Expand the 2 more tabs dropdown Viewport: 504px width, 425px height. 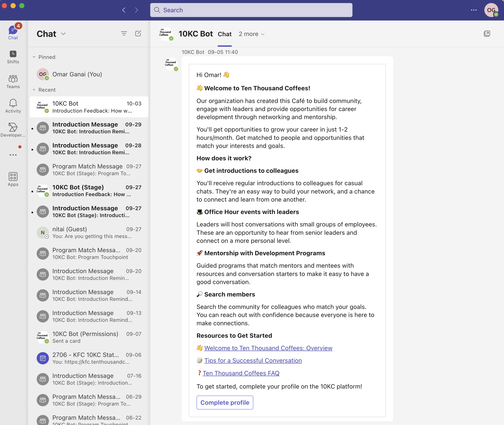coord(252,34)
